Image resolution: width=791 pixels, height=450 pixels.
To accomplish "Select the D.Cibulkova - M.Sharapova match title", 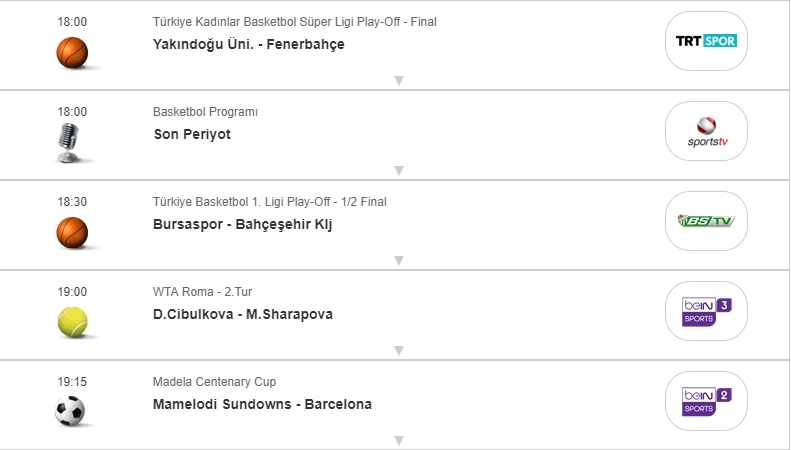I will click(243, 314).
